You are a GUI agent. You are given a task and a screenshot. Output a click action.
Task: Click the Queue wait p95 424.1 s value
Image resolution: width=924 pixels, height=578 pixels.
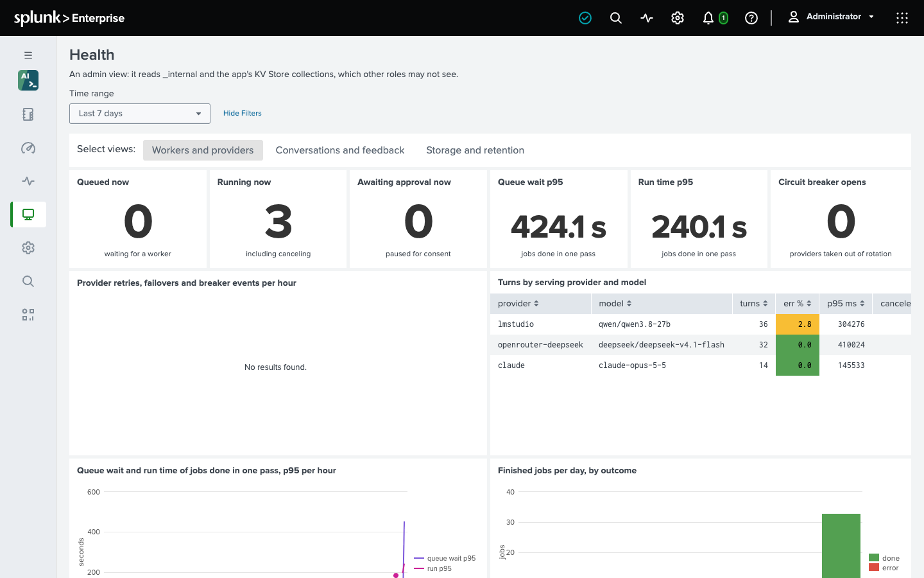coord(558,227)
